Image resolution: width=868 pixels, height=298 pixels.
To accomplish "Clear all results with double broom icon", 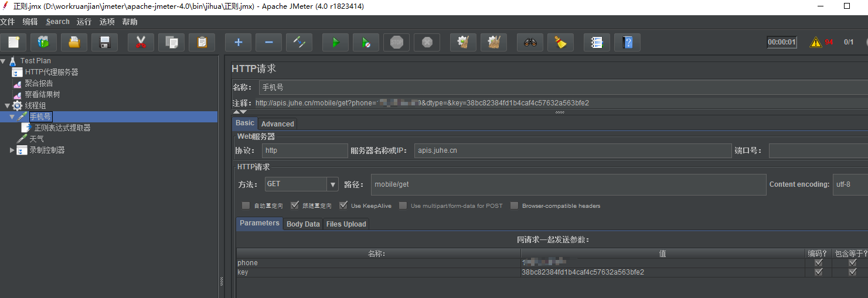I will (x=493, y=42).
